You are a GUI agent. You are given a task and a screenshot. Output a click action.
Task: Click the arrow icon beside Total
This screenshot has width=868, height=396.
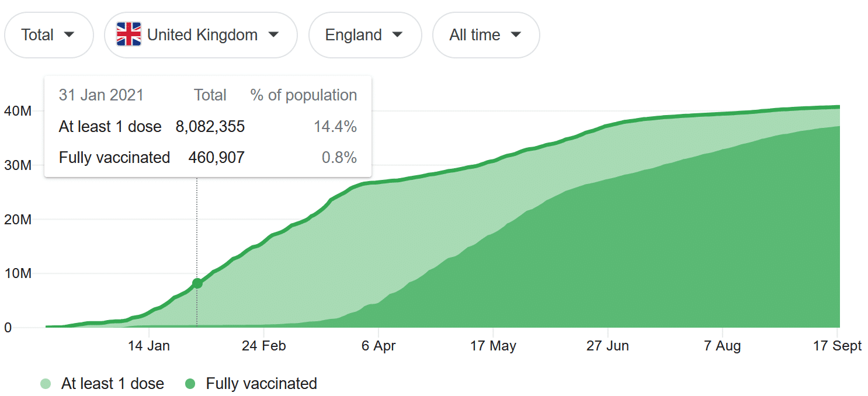tap(69, 35)
